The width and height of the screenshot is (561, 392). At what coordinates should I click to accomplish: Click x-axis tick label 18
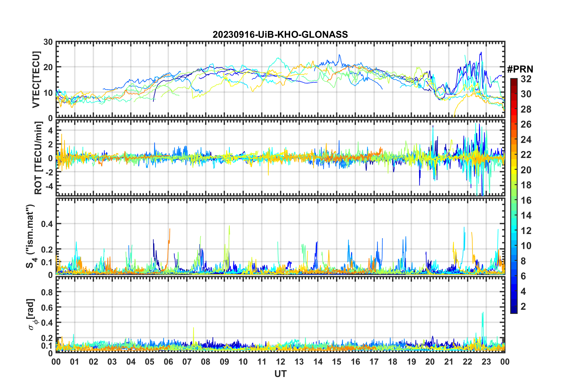pyautogui.click(x=393, y=362)
